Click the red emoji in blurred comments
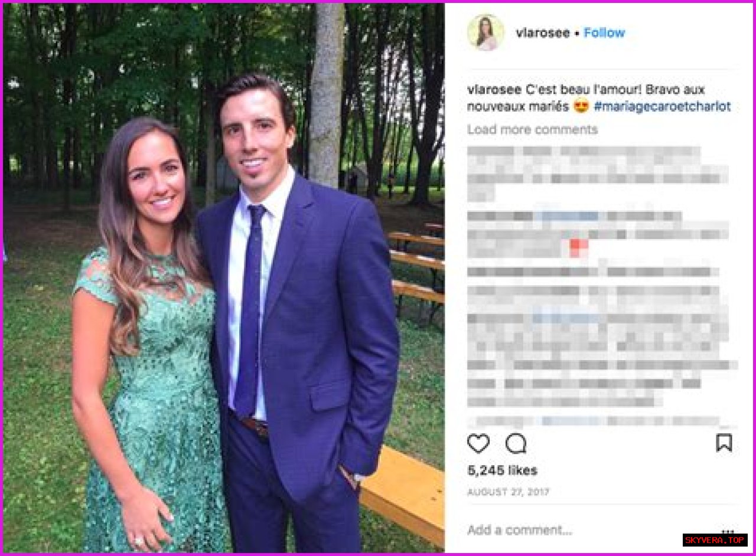This screenshot has height=556, width=756. [x=579, y=247]
